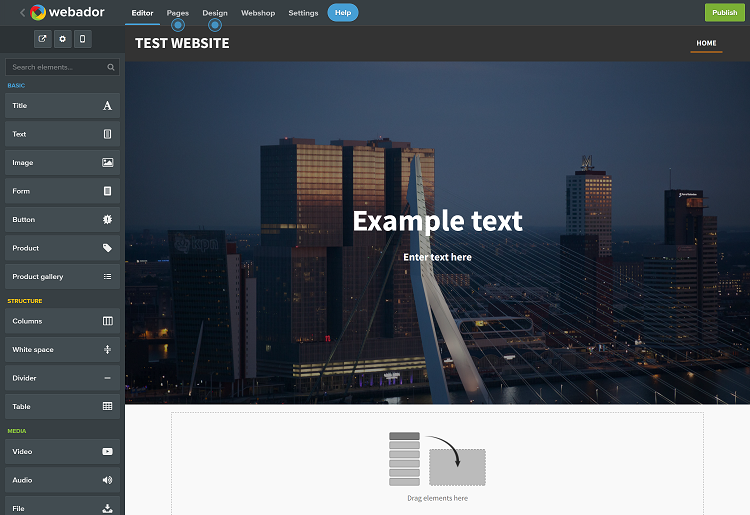Choose the Button element
The height and width of the screenshot is (515, 750).
click(62, 219)
